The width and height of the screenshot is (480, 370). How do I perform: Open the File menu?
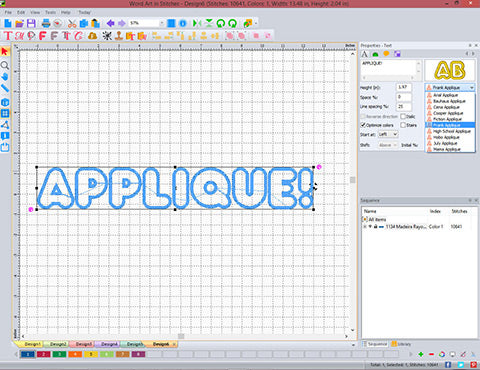[8, 12]
